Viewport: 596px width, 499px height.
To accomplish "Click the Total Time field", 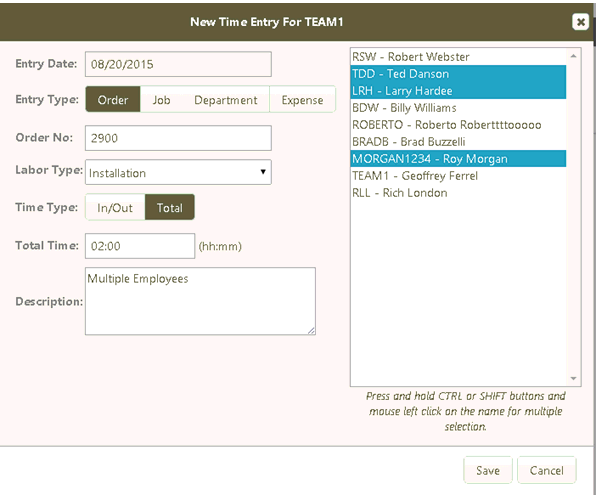I will 140,246.
